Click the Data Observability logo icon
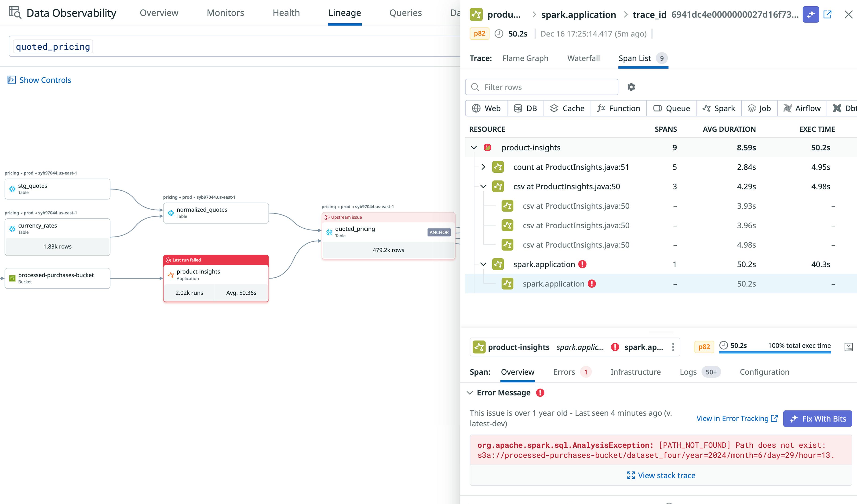 [14, 13]
